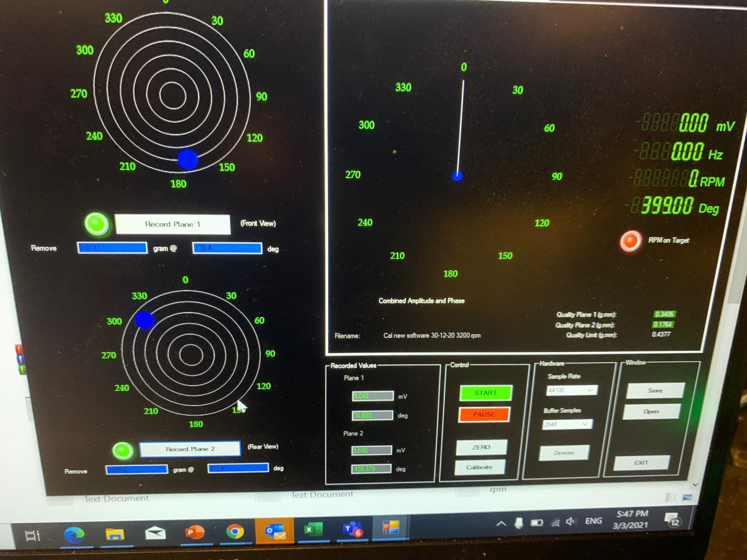This screenshot has height=560, width=747.
Task: Click the scroll down arrow behind the app
Action: click(x=695, y=485)
